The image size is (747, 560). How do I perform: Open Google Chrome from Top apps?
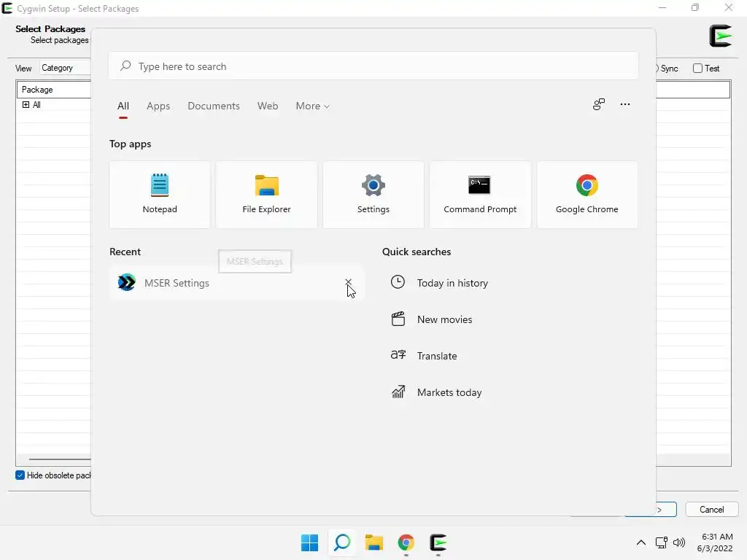pos(587,194)
